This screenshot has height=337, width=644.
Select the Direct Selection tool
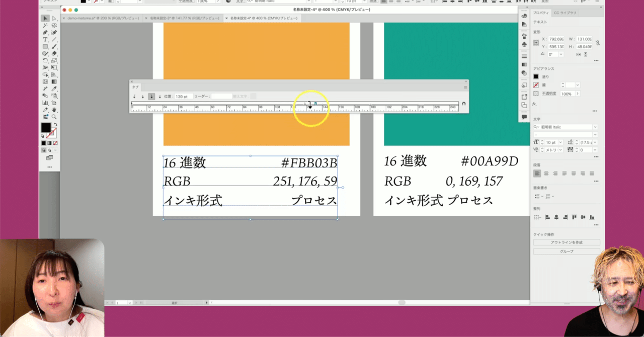54,18
